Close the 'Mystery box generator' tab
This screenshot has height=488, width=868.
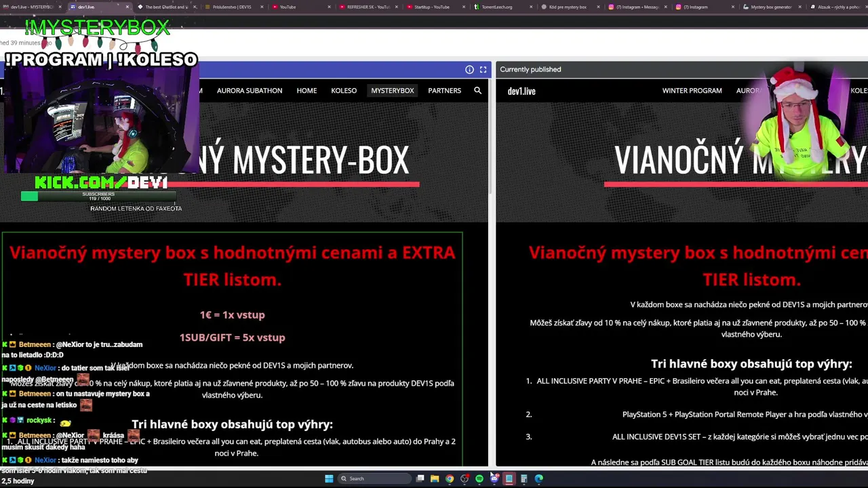pos(801,7)
